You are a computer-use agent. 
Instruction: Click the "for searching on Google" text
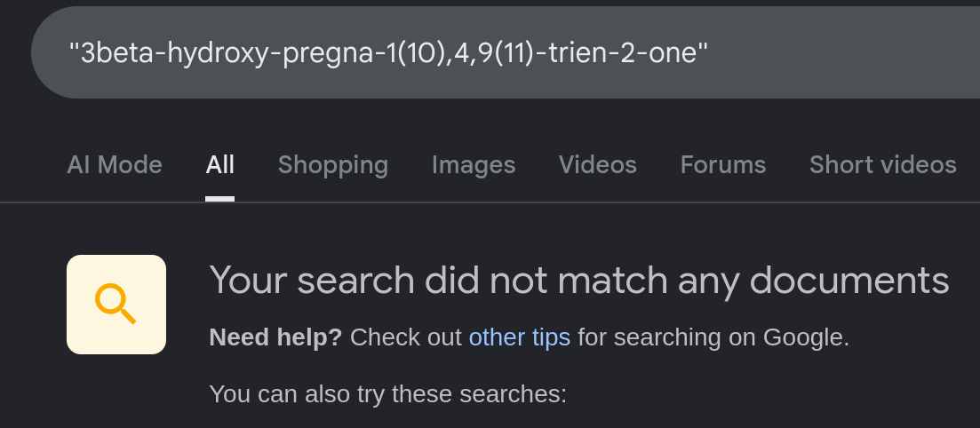(x=713, y=337)
